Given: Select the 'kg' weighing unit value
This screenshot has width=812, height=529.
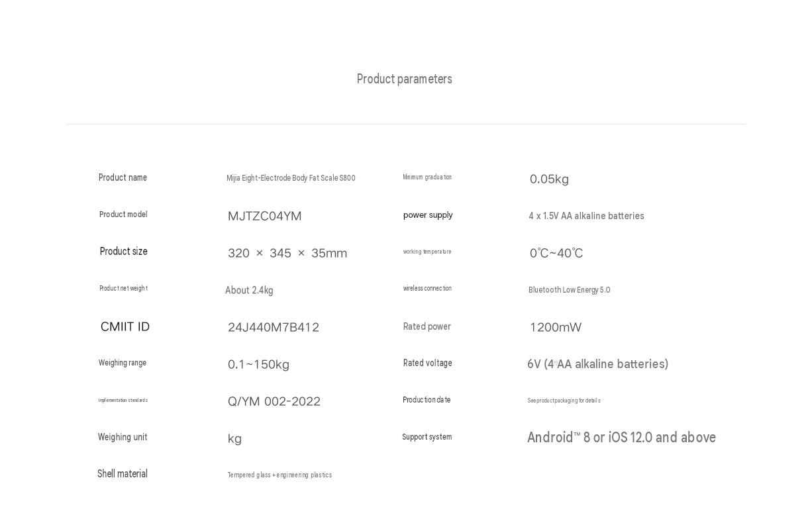Looking at the screenshot, I should point(234,439).
